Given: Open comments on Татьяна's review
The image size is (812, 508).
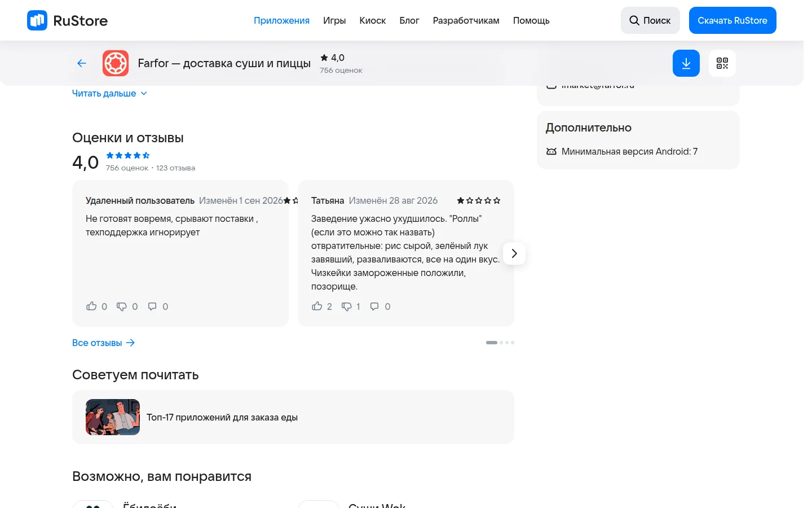Looking at the screenshot, I should pyautogui.click(x=374, y=306).
